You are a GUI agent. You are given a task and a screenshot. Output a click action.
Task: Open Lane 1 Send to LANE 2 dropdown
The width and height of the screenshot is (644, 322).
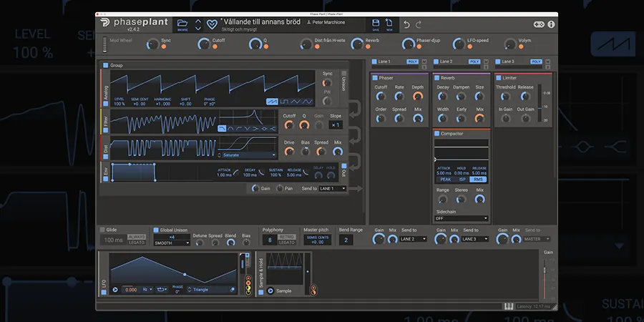[x=413, y=239]
